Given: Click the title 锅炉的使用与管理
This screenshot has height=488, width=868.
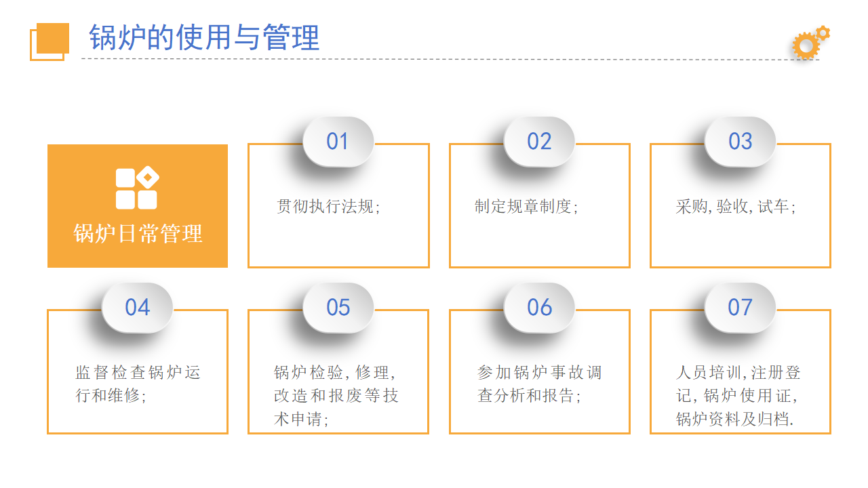Looking at the screenshot, I should coord(204,38).
